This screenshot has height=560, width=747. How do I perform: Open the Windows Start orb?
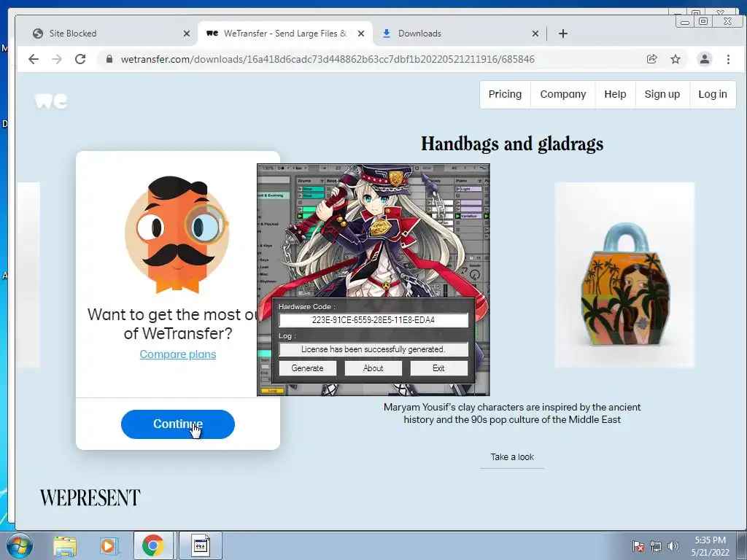tap(20, 545)
